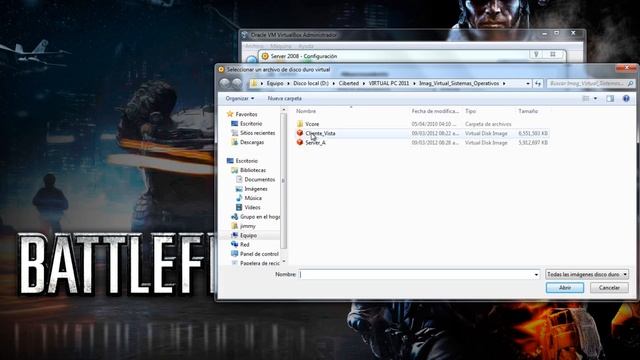Expand breadcrumb arrow after Ciberted

click(364, 83)
